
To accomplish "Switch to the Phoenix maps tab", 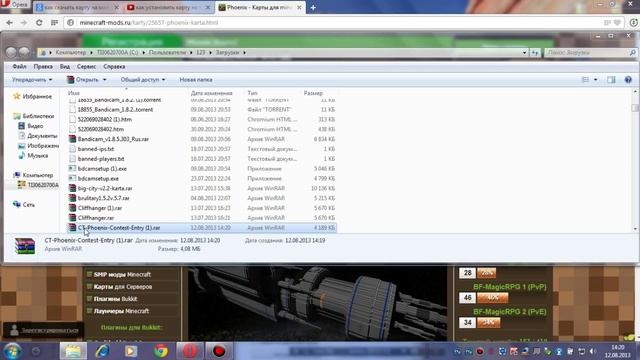I will click(260, 7).
